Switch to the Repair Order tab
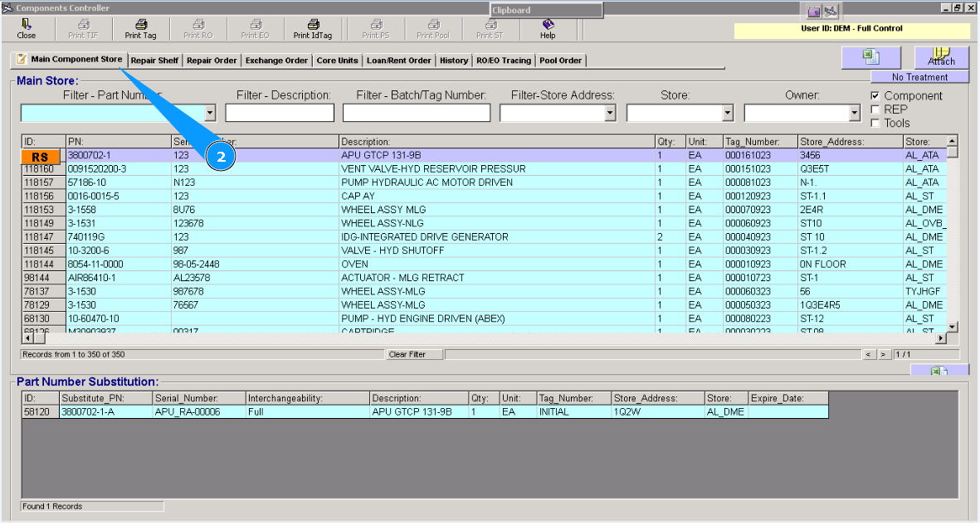 [212, 61]
